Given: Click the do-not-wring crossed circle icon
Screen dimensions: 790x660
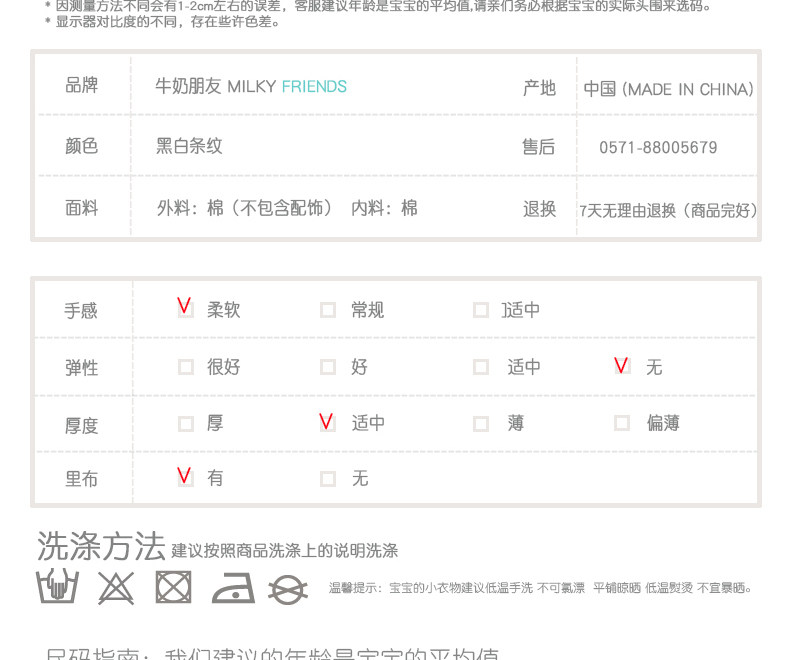Looking at the screenshot, I should point(288,589).
